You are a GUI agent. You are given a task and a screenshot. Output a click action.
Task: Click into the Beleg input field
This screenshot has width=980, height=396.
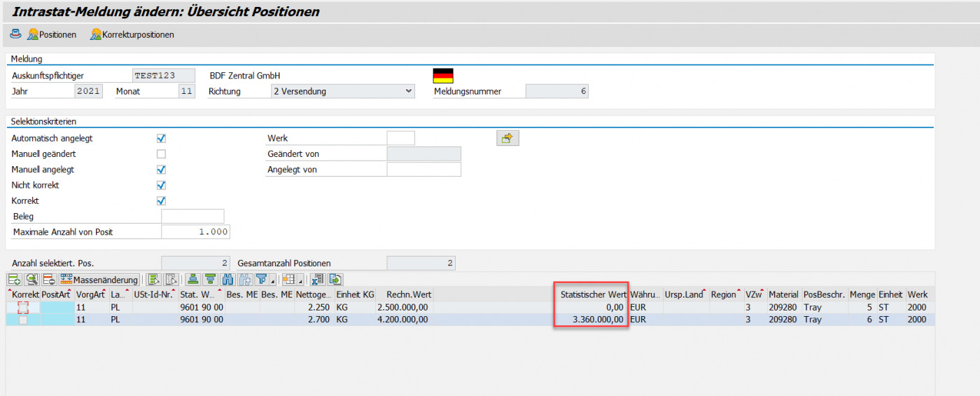(x=192, y=217)
